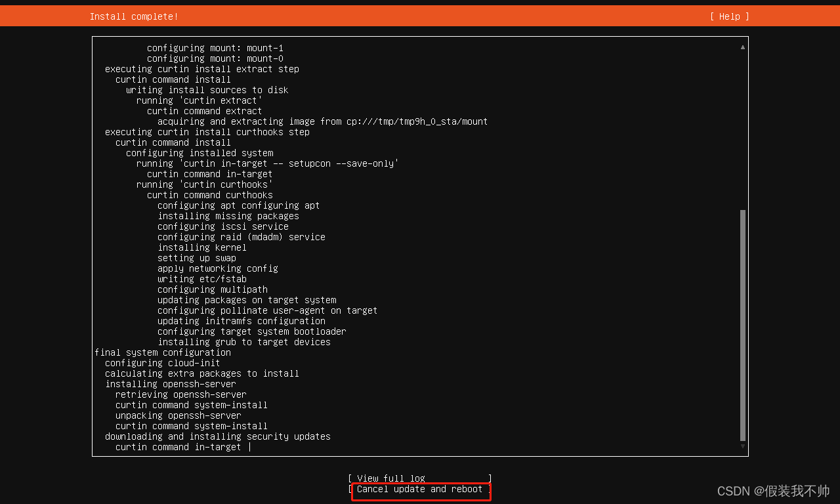Click the 'setting up swap' line
Image resolution: width=840 pixels, height=504 pixels.
(x=197, y=258)
